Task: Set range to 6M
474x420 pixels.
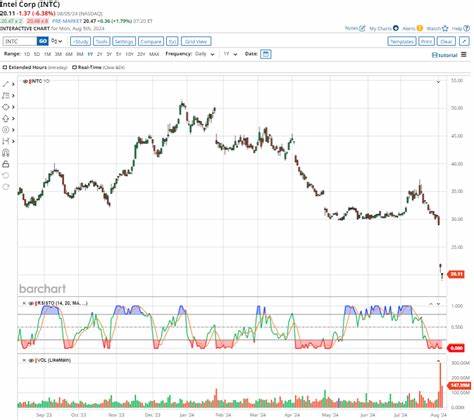Action: pyautogui.click(x=69, y=54)
